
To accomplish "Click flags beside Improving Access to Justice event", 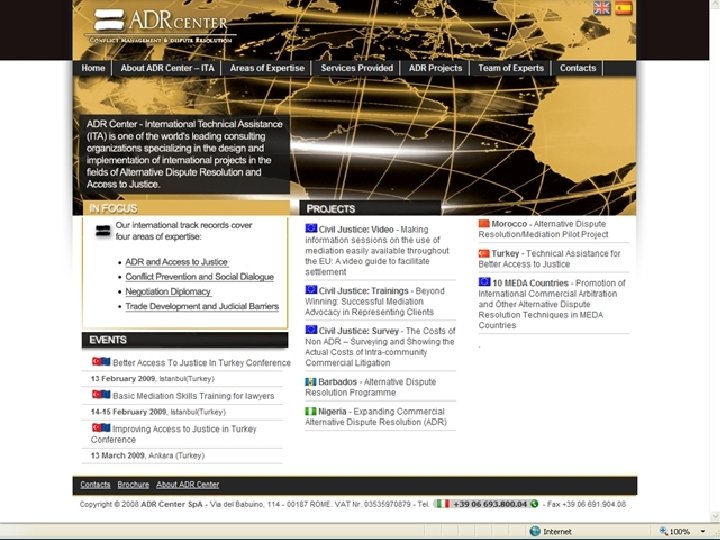I will [101, 428].
